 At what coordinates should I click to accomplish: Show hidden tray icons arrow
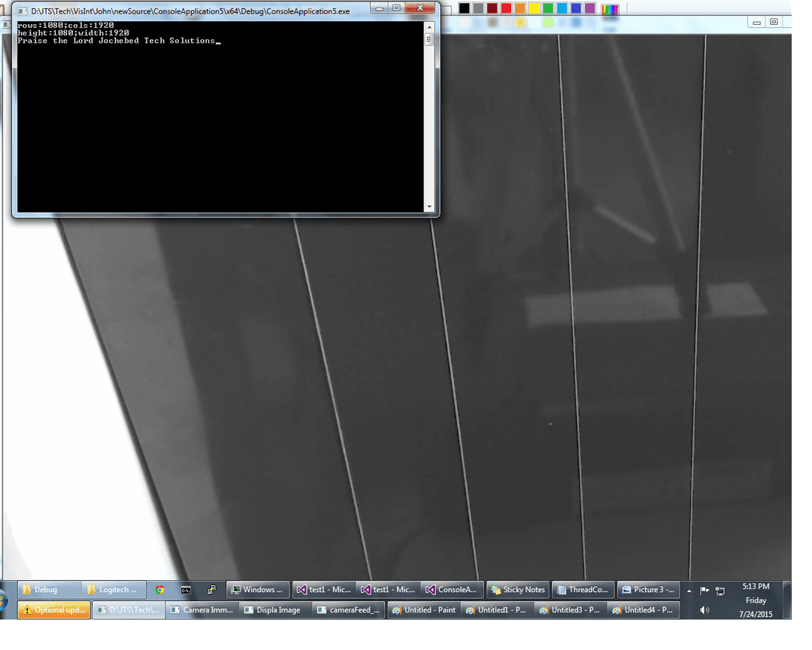tap(689, 591)
